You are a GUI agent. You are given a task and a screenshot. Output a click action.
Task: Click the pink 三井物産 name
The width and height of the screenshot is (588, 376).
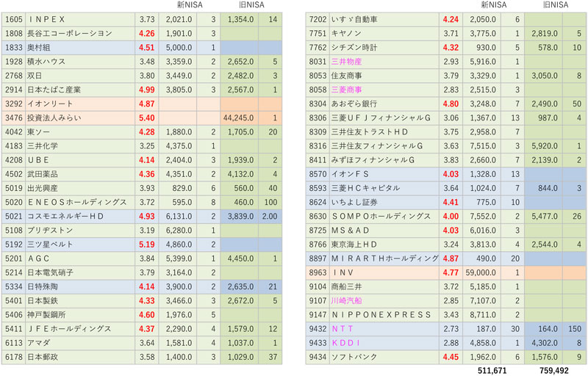(x=346, y=62)
